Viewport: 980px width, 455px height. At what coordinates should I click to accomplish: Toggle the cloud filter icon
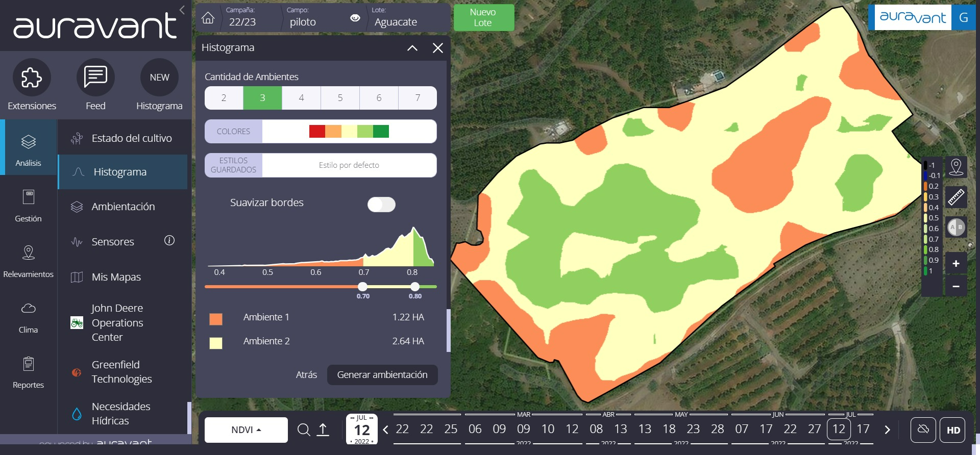click(923, 430)
